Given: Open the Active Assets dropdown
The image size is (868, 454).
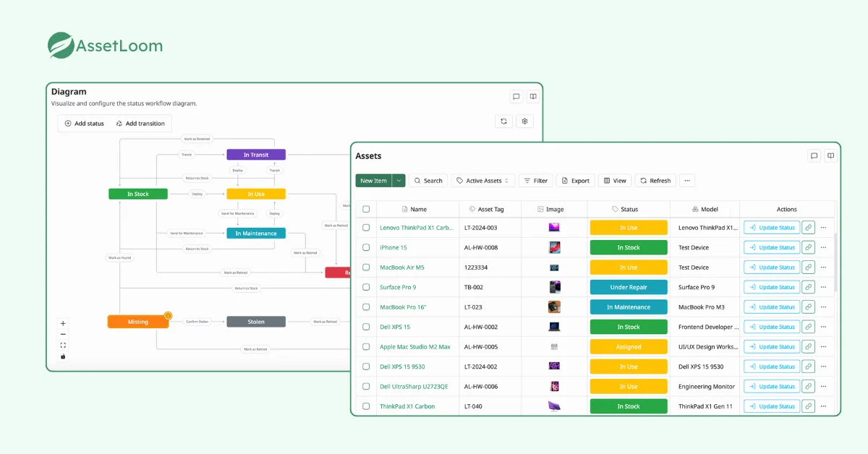Looking at the screenshot, I should (483, 181).
